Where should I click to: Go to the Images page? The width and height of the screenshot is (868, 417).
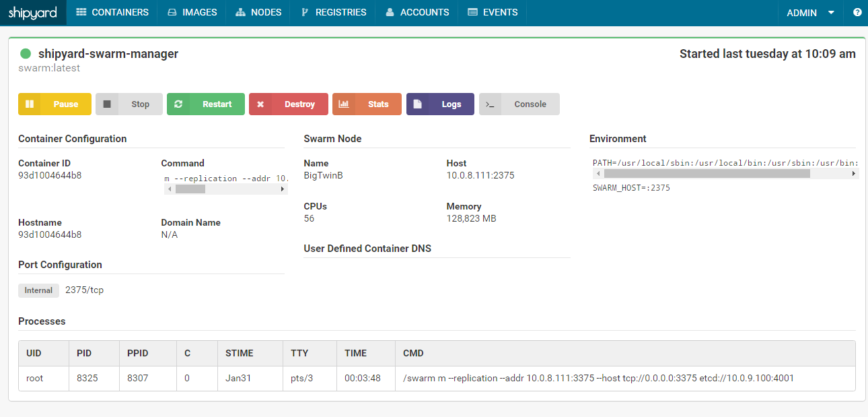coord(192,12)
